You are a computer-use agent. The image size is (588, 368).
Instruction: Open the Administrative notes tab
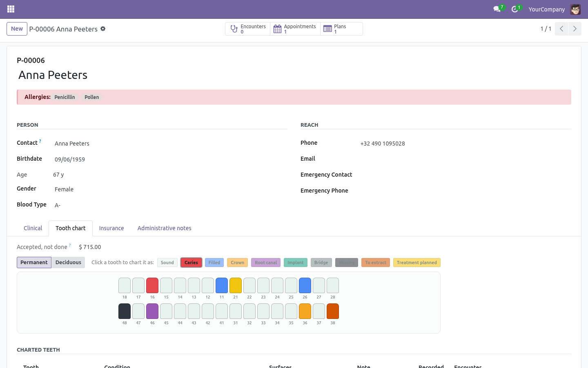(x=165, y=228)
